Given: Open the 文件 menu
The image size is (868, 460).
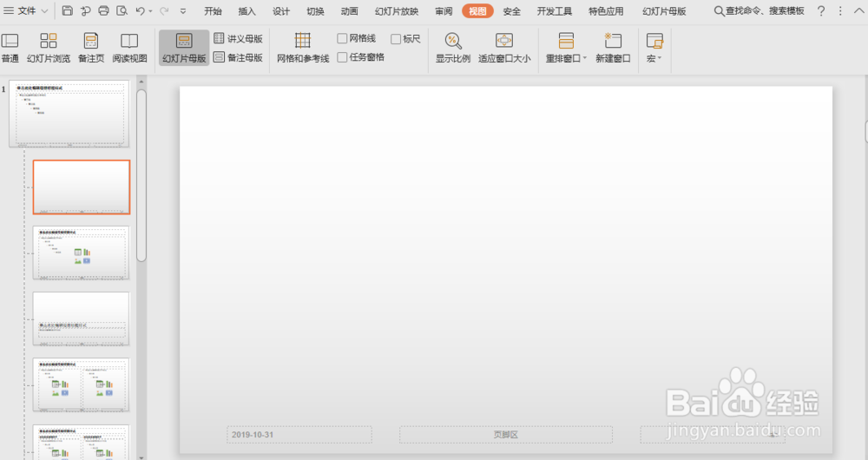Looking at the screenshot, I should 20,10.
